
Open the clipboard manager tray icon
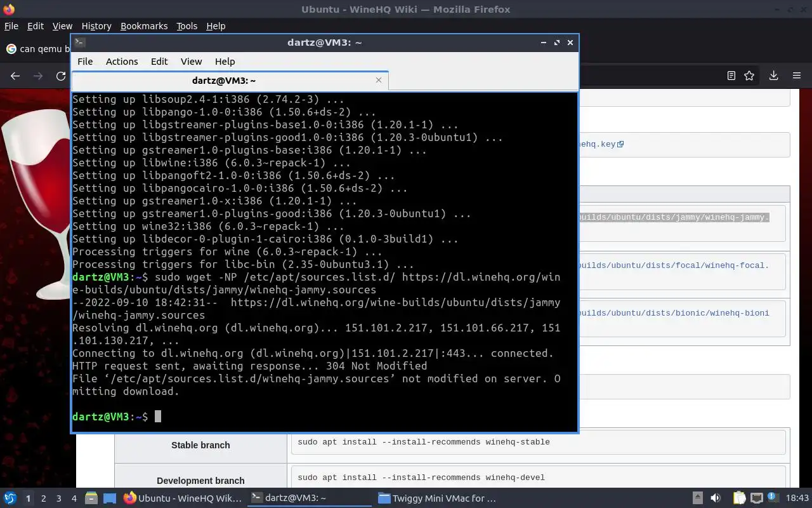tap(739, 498)
